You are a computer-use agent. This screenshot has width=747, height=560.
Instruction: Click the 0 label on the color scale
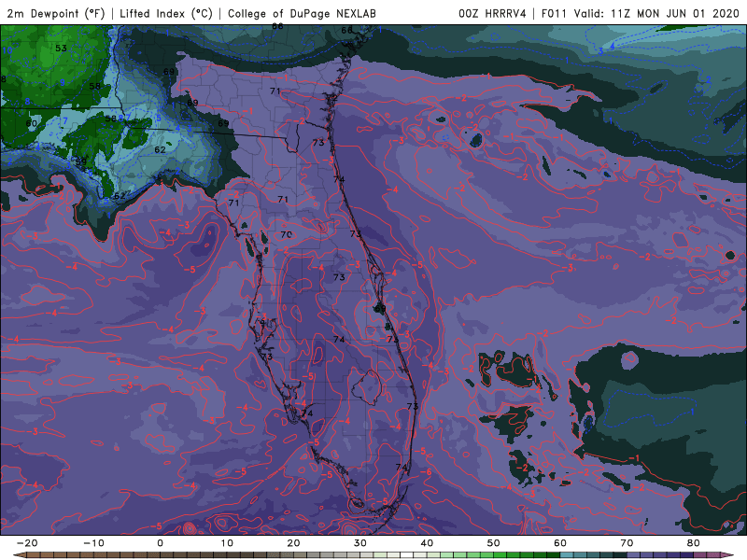pyautogui.click(x=160, y=543)
